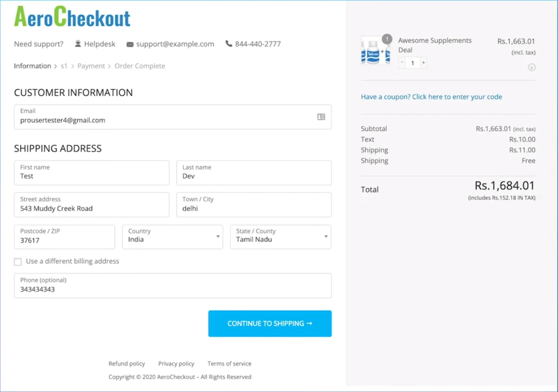Click the AeroCheckout logo
Image resolution: width=558 pixels, height=392 pixels.
72,17
